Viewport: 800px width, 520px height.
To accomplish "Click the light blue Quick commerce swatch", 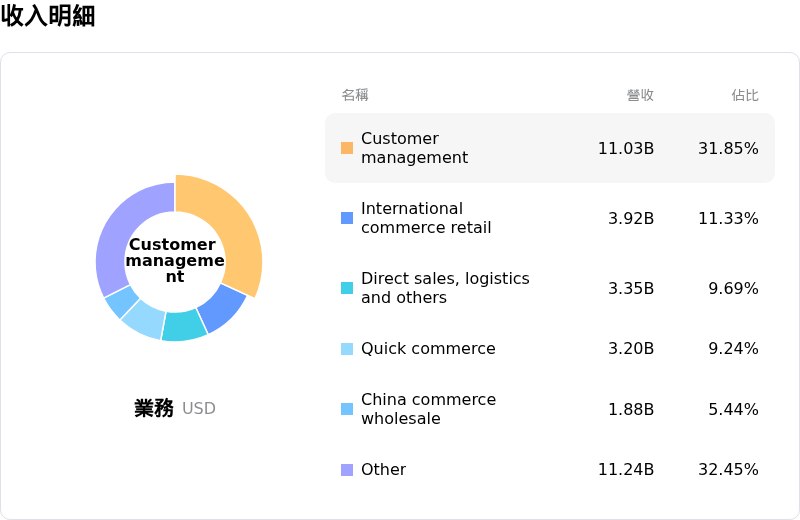I will click(347, 349).
